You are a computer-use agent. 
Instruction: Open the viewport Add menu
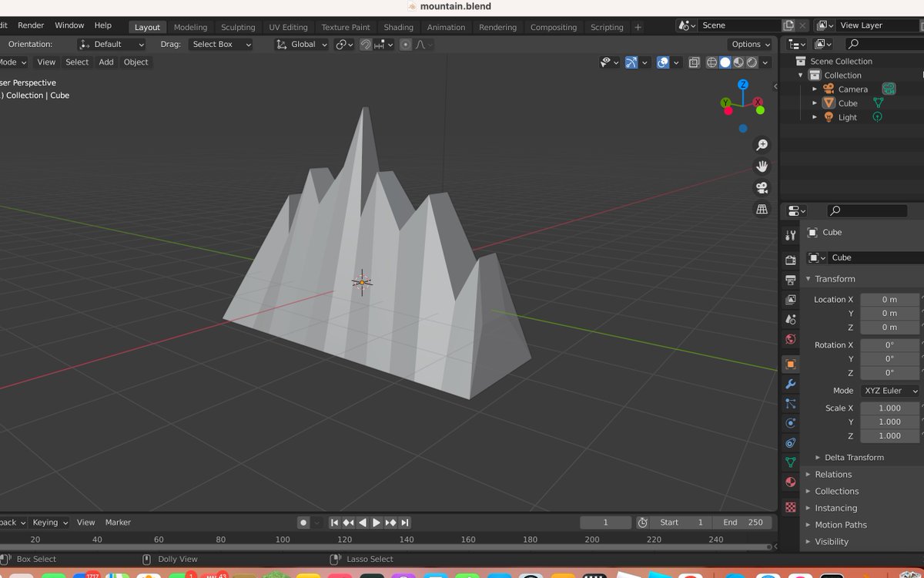tap(106, 62)
